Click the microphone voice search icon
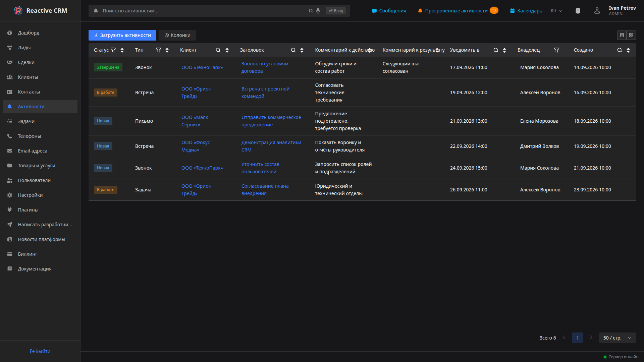The image size is (644, 362). tap(318, 11)
